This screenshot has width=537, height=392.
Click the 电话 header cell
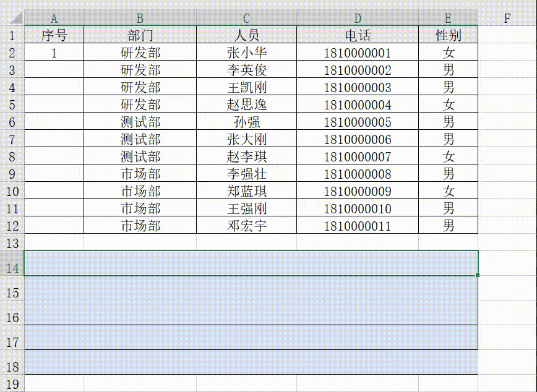point(357,35)
